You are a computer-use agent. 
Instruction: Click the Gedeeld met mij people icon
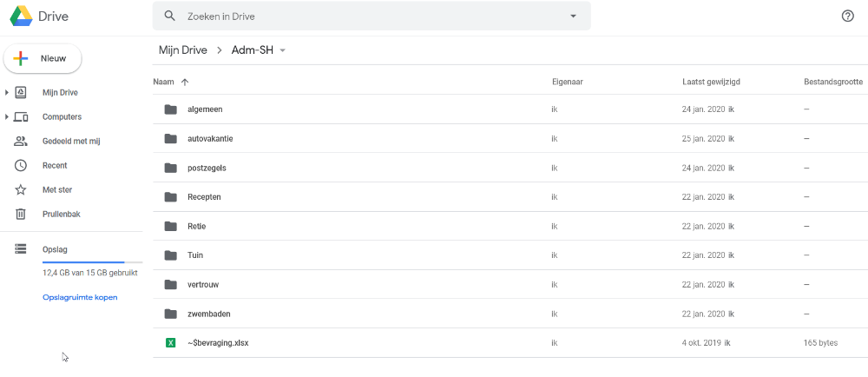coord(21,141)
